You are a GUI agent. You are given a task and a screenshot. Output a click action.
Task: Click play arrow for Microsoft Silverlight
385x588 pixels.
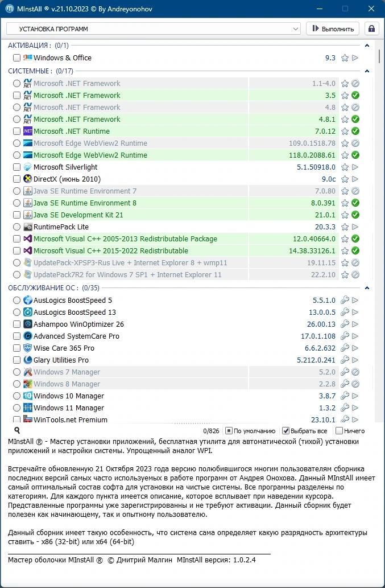(355, 167)
